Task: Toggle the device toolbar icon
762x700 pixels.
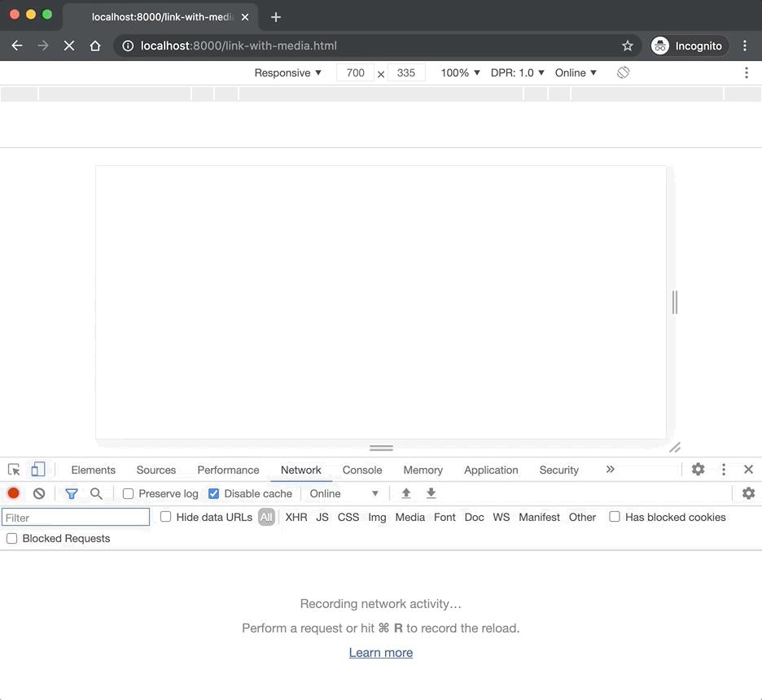Action: point(38,470)
